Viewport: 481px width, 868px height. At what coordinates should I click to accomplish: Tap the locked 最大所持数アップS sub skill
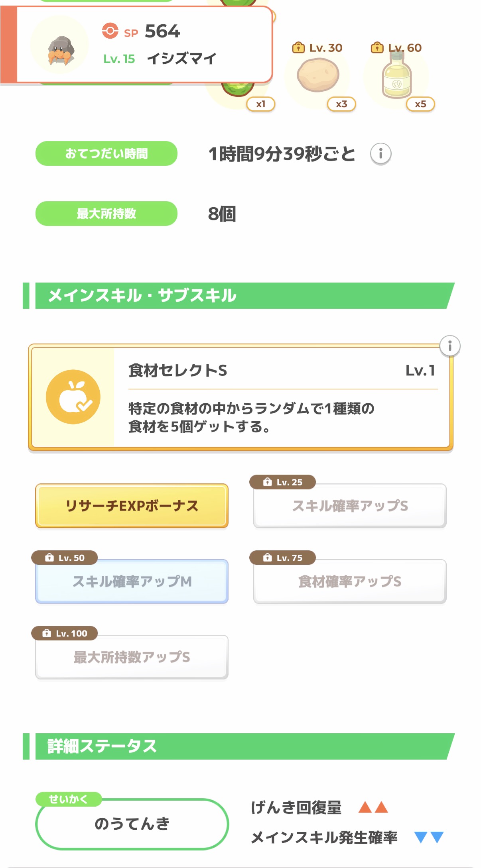(132, 657)
